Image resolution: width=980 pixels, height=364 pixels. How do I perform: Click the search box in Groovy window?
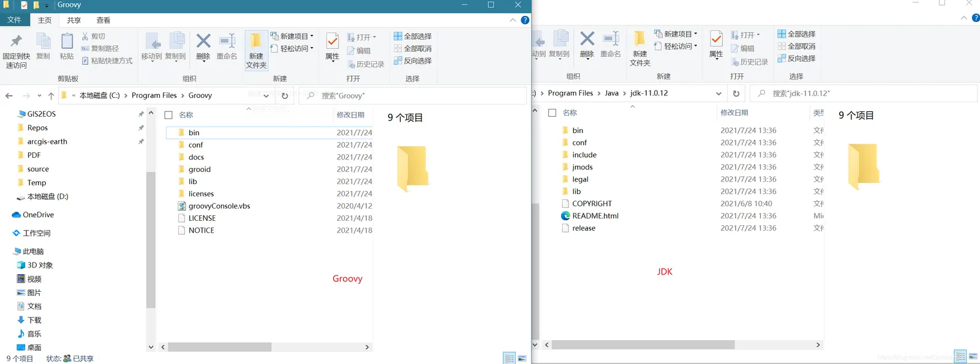point(413,95)
